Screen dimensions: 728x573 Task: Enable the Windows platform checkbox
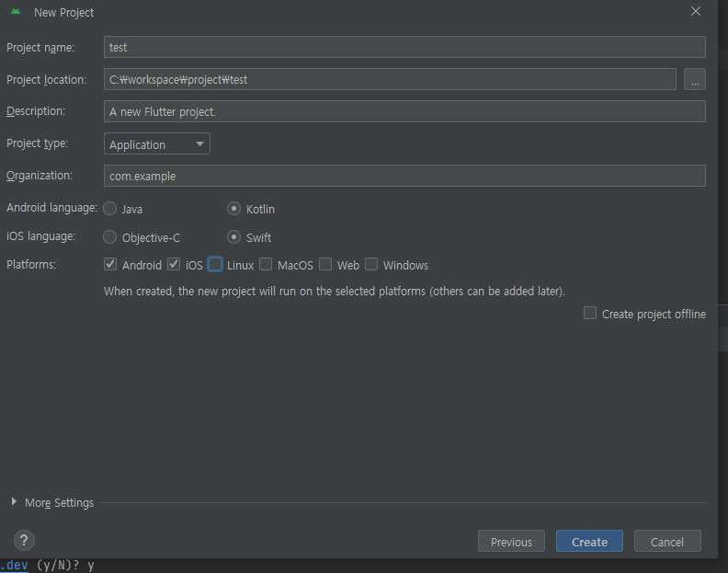coord(371,264)
